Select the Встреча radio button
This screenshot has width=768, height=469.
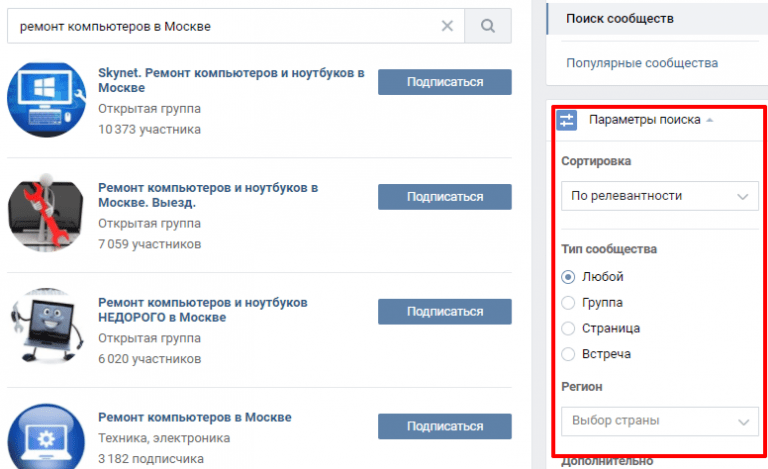coord(568,354)
